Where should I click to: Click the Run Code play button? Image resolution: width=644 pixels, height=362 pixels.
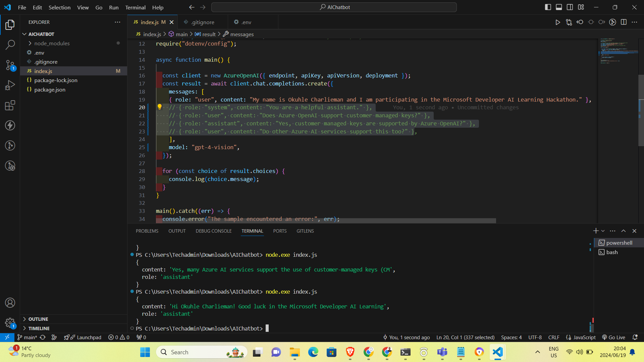[557, 22]
